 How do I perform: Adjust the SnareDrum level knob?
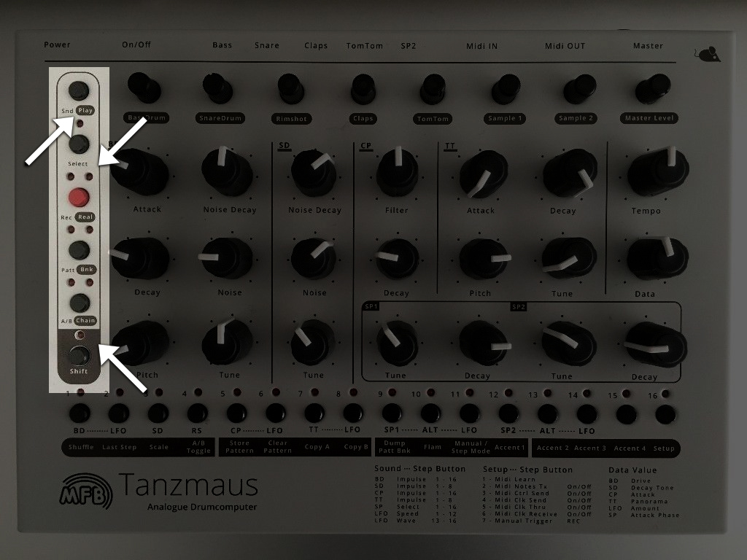point(218,88)
